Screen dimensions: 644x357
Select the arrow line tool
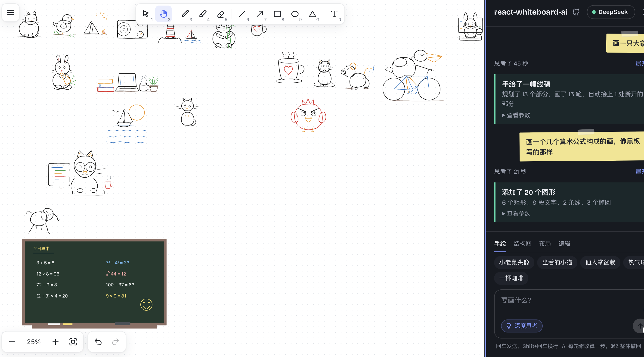[260, 14]
